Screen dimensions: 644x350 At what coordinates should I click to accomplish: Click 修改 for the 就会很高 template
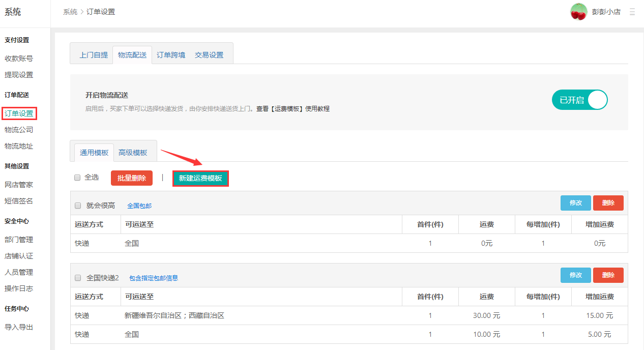[575, 203]
